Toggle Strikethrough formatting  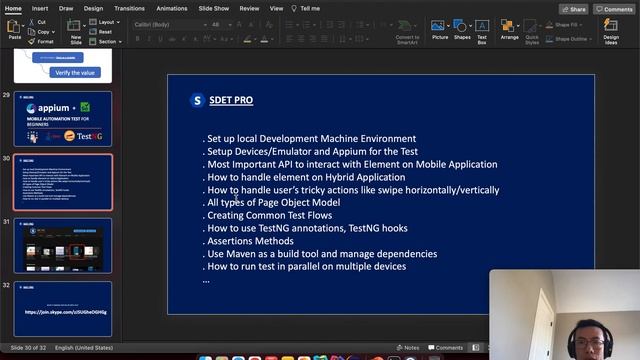click(x=172, y=39)
